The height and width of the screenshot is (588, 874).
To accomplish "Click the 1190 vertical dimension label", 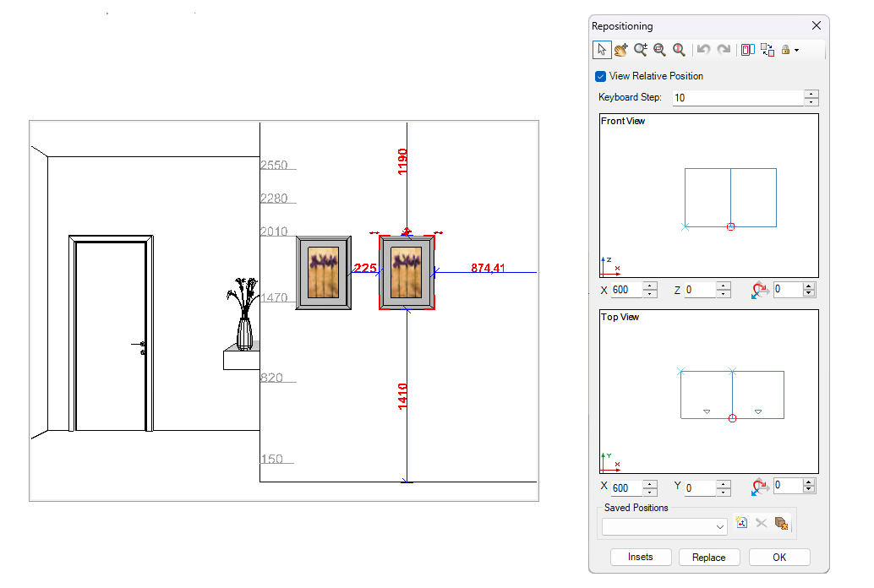I will click(401, 161).
